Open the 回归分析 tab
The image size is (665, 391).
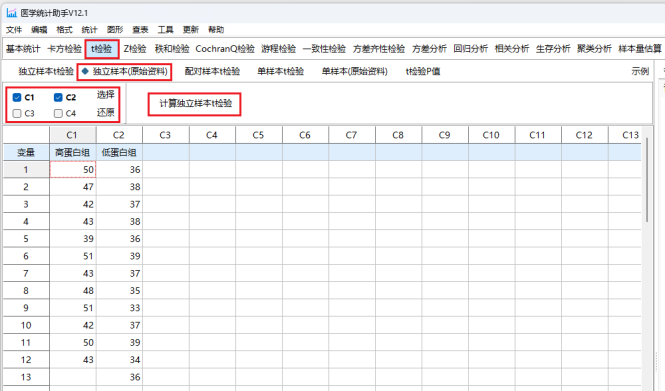(470, 49)
